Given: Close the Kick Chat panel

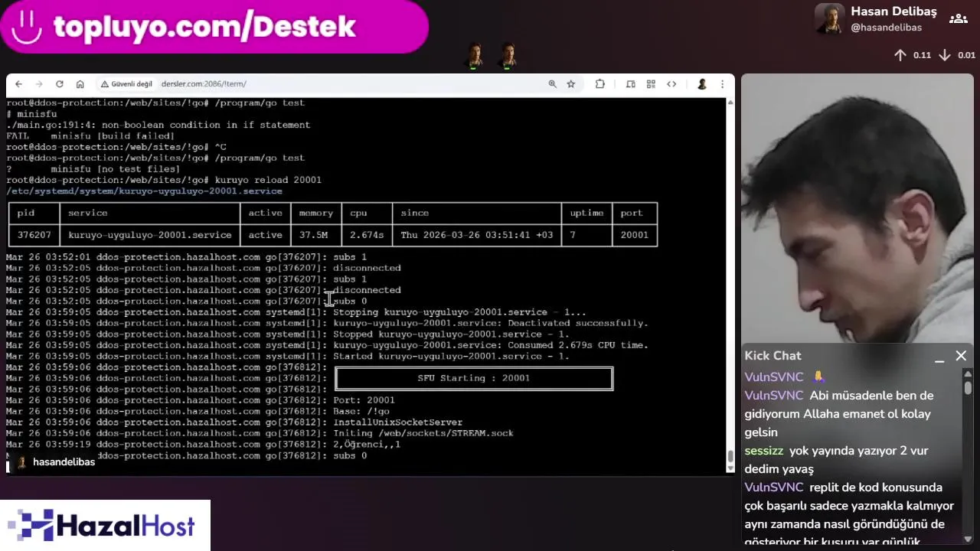Looking at the screenshot, I should click(961, 356).
